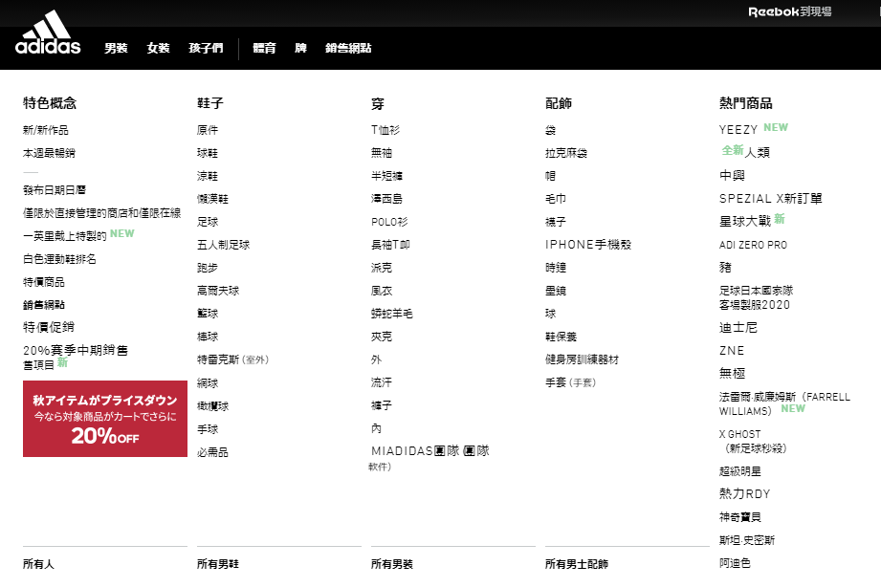Viewport: 881px width, 588px height.
Task: Open Farrell Williams link
Action: coord(784,403)
